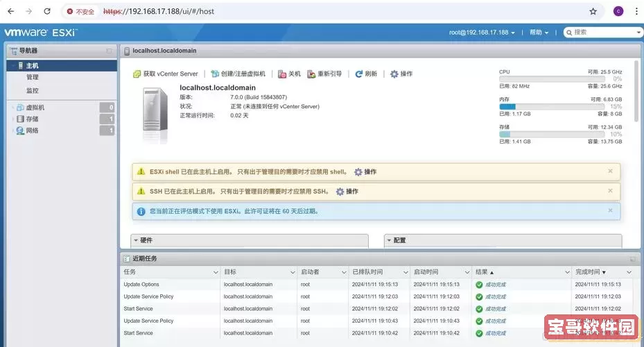Screen dimensions: 644x347
Task: Click the Update Options success check icon
Action: coord(479,285)
